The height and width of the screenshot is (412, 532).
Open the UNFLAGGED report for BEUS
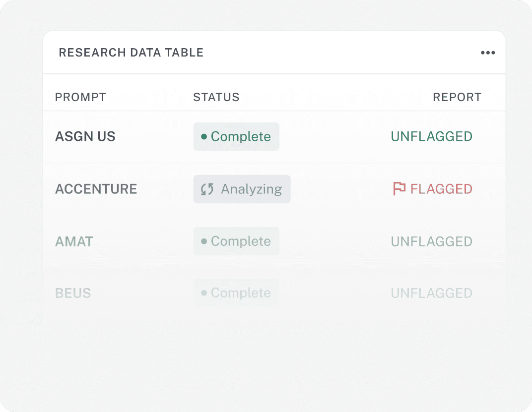pyautogui.click(x=432, y=293)
